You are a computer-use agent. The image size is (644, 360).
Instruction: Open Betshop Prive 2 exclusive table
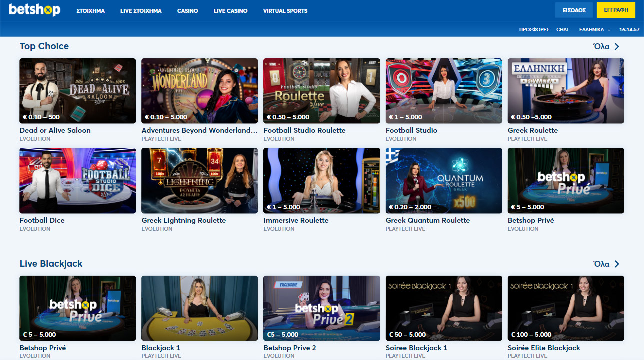tap(321, 308)
